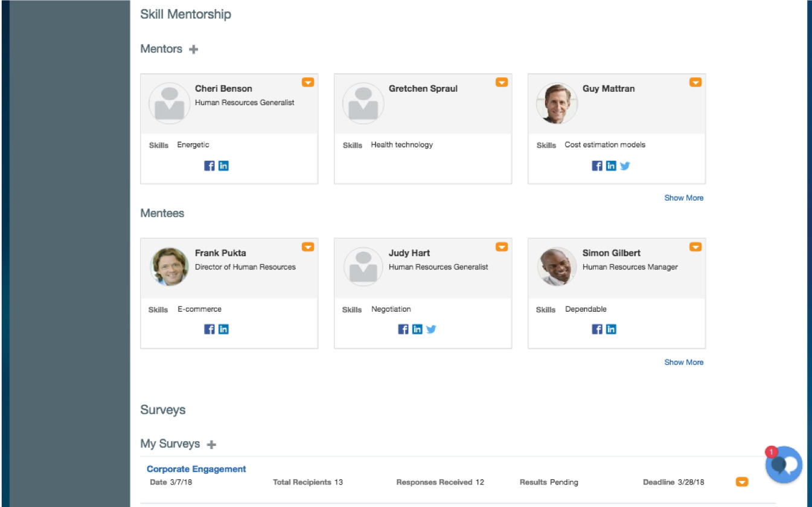Show more mentors
The image size is (812, 507).
(x=683, y=198)
